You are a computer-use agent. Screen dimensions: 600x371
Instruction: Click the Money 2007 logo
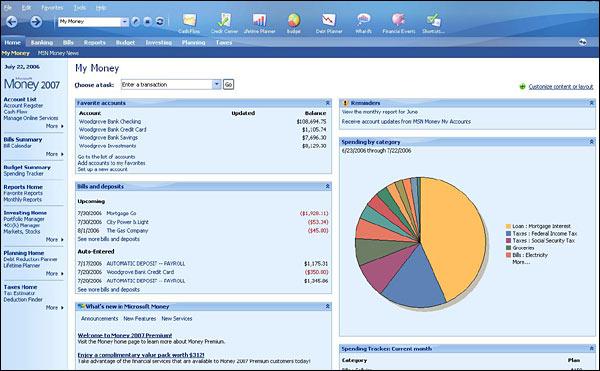(x=32, y=84)
